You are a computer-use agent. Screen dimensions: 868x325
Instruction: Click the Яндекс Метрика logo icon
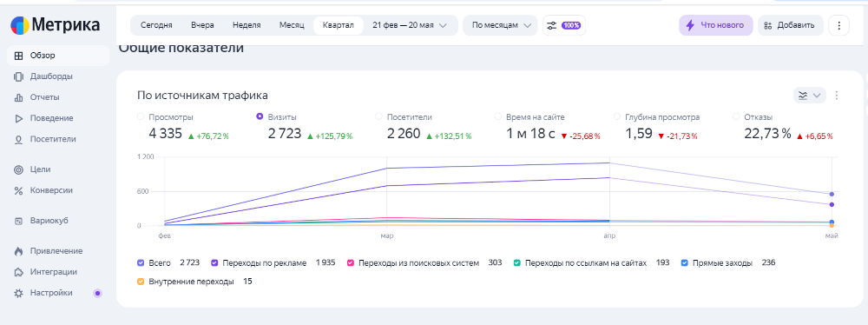pos(19,25)
